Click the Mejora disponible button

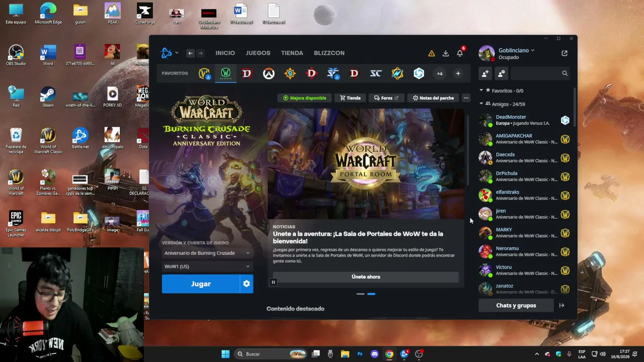(x=305, y=98)
